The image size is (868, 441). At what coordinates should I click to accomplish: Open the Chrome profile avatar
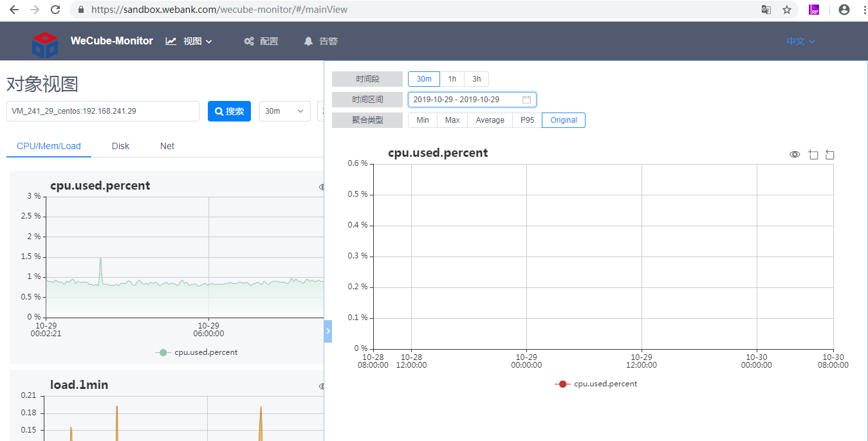click(844, 10)
